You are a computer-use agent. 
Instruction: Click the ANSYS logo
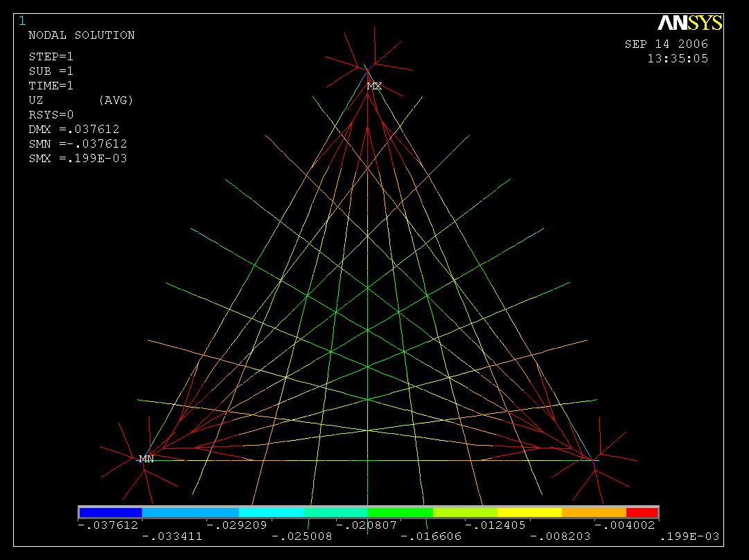pos(690,22)
